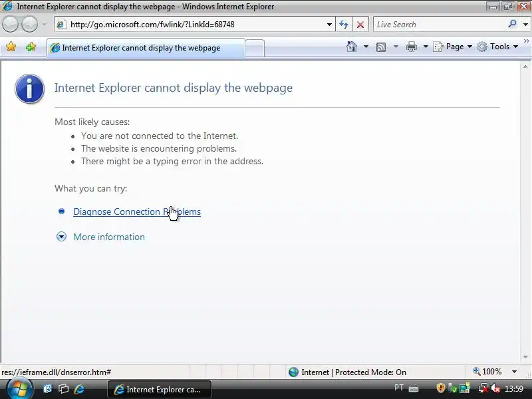Show more toolbar commands chevron
The width and height of the screenshot is (532, 399).
pos(526,41)
